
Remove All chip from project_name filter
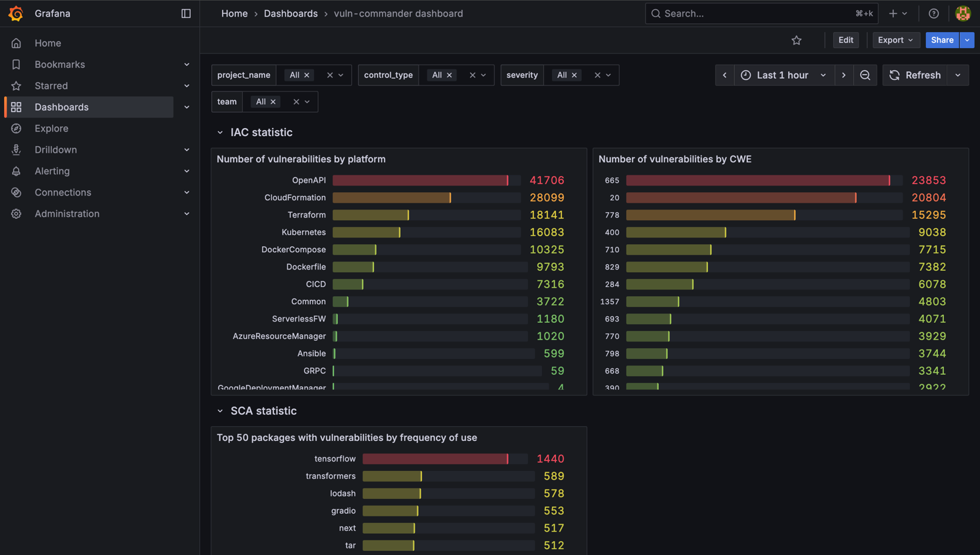[307, 75]
